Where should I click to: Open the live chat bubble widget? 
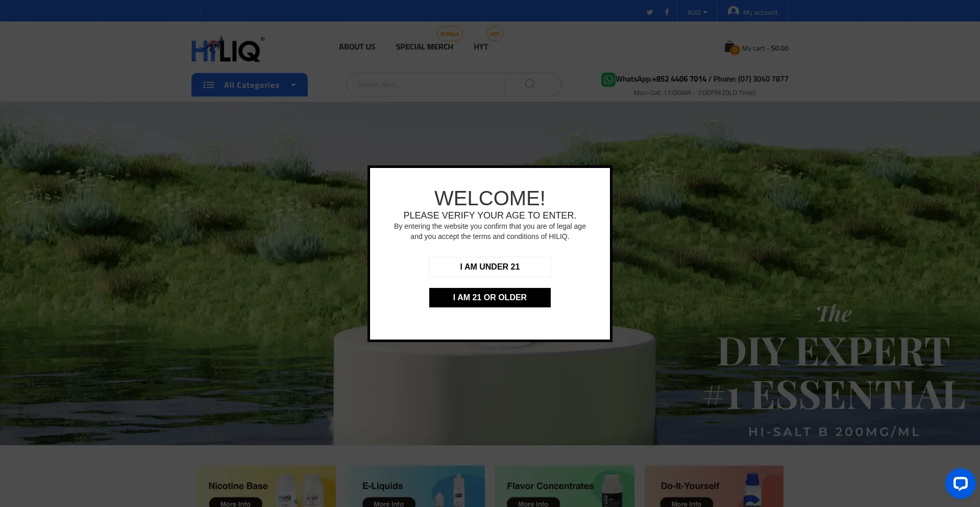pyautogui.click(x=960, y=483)
